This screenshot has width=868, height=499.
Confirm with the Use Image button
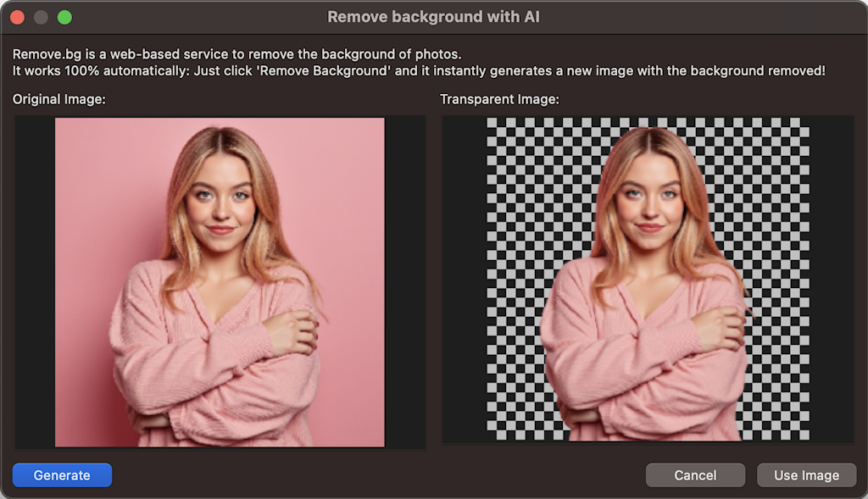pos(806,475)
